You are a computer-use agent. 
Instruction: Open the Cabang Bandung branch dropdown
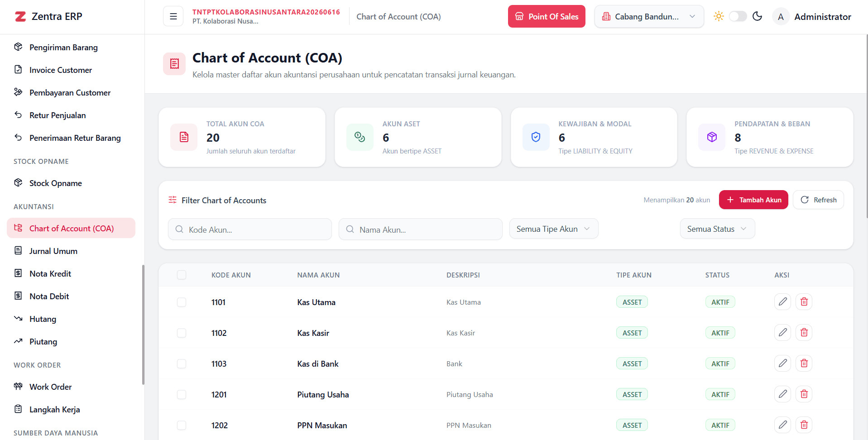(649, 16)
